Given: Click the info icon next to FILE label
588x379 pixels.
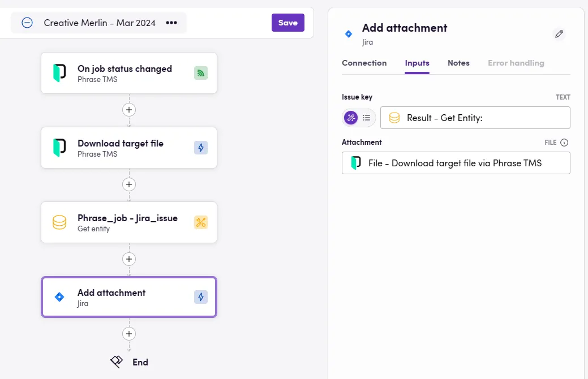Looking at the screenshot, I should click(564, 143).
